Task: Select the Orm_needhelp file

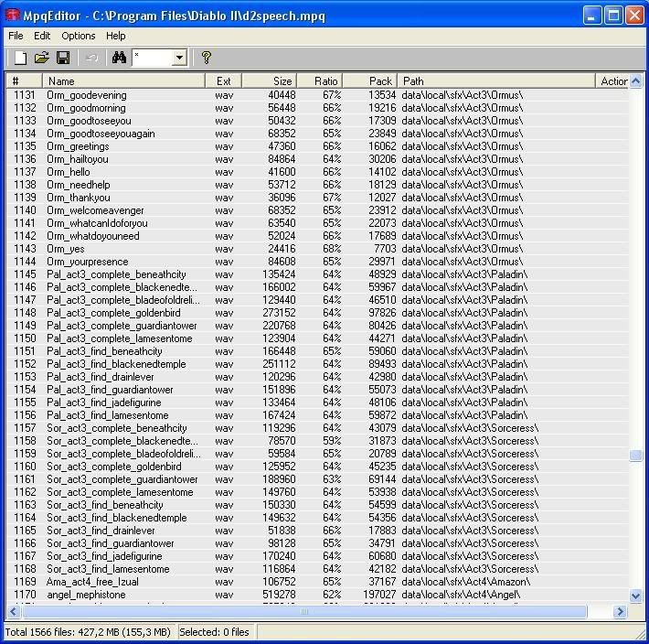Action: coord(79,185)
